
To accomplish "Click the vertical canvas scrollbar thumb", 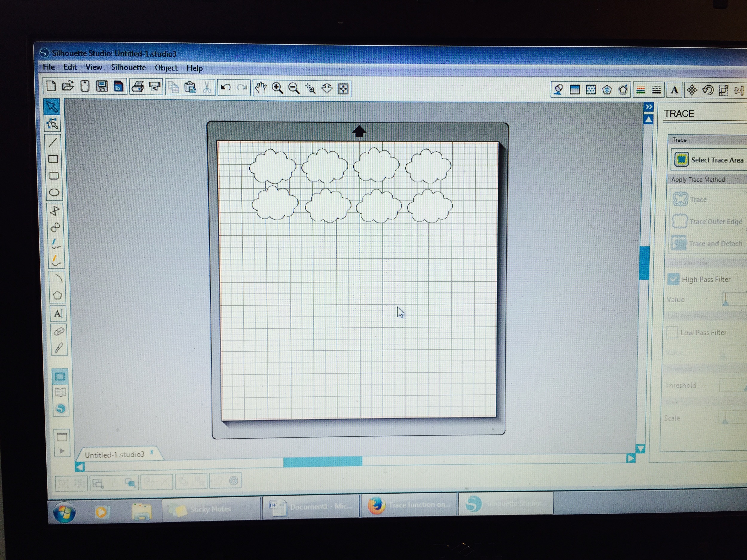I will [x=644, y=263].
